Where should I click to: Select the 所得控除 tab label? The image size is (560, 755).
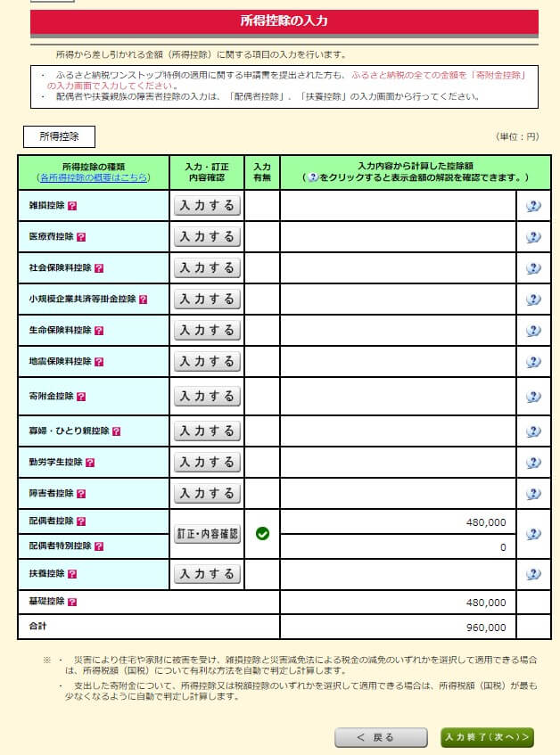click(x=59, y=137)
